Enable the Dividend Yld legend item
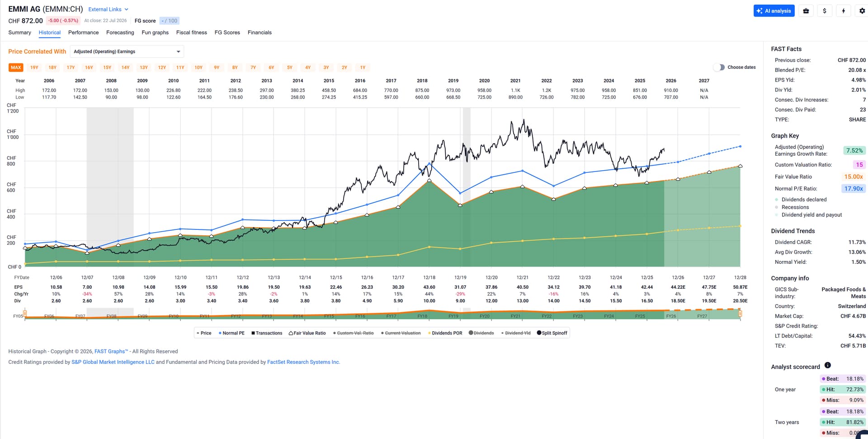 516,333
